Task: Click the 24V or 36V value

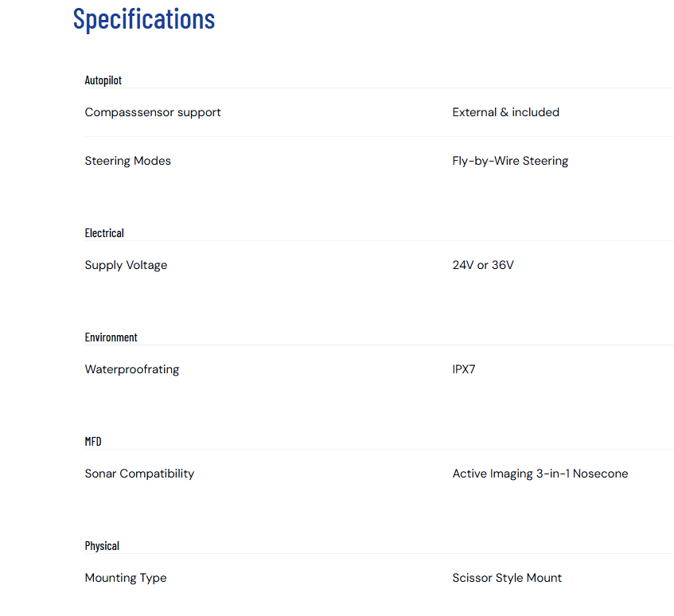Action: coord(483,265)
